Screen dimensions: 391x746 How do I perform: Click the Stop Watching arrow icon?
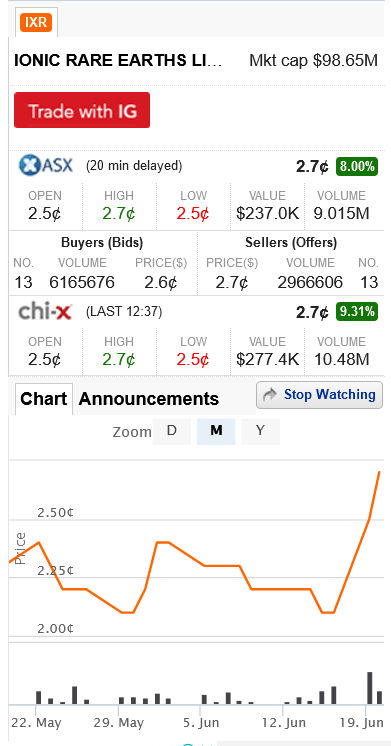coord(270,394)
